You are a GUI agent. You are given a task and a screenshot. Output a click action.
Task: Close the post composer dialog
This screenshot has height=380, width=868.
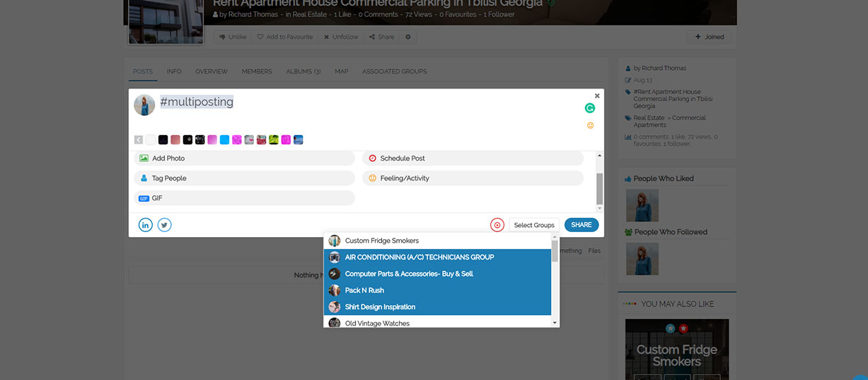pos(597,96)
